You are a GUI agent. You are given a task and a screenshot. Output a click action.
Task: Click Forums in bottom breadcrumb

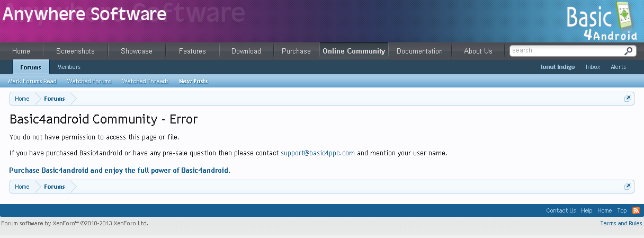click(x=55, y=187)
